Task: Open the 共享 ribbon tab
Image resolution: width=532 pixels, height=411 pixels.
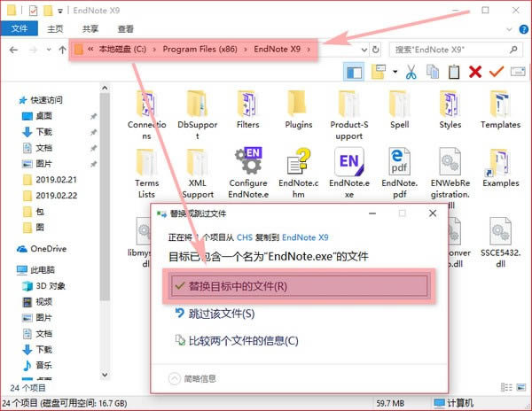Action: pyautogui.click(x=90, y=29)
